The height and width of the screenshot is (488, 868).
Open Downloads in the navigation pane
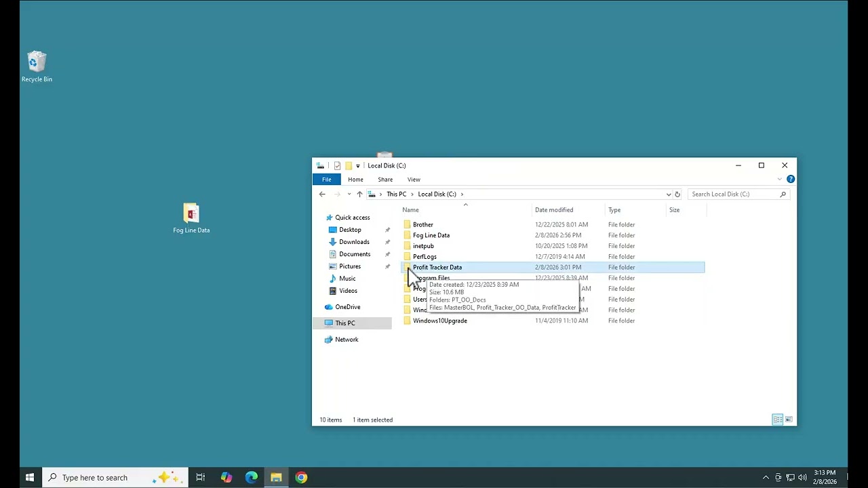(x=354, y=242)
